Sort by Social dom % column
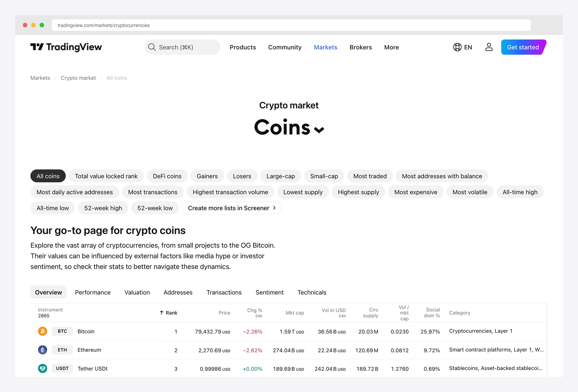 pos(432,313)
